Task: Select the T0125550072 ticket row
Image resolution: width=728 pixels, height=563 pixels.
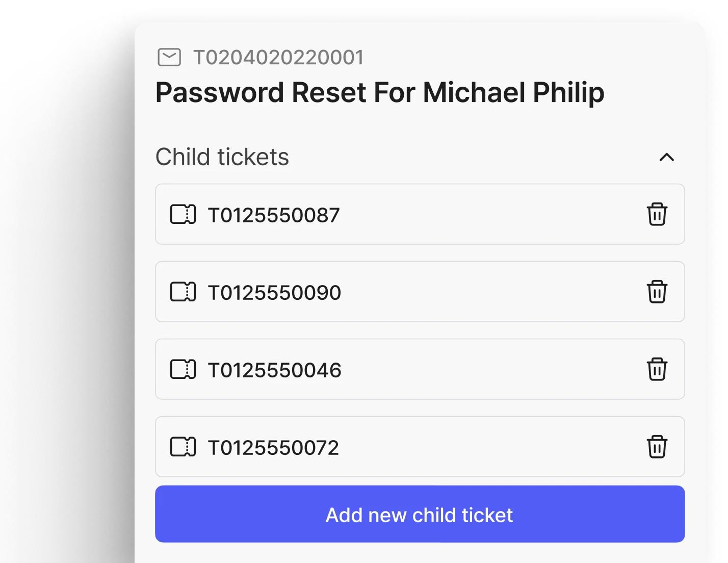Action: coord(459,447)
